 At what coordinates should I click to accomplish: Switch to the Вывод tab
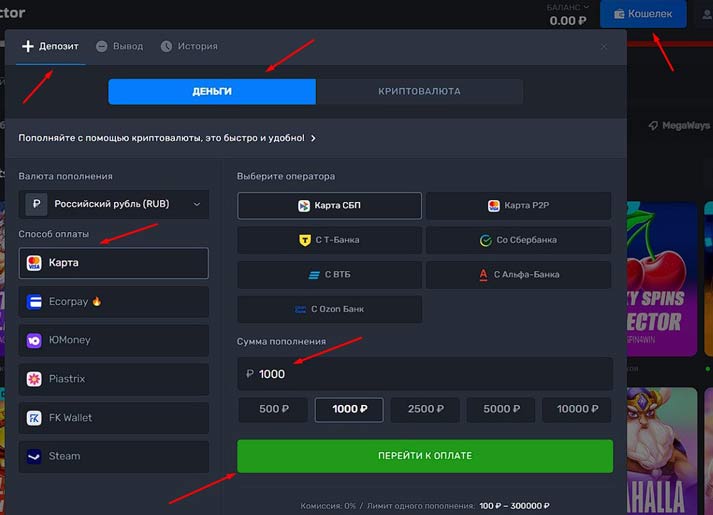coord(120,46)
